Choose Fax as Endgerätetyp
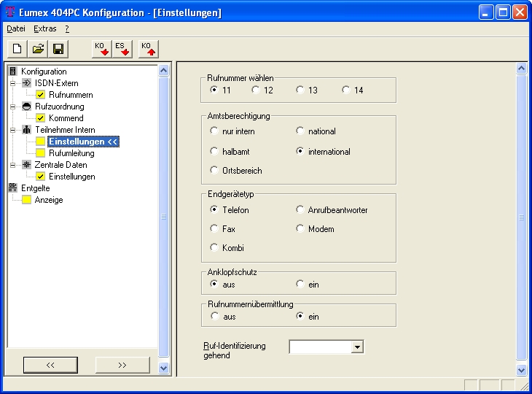Viewport: 532px width, 394px height. tap(214, 228)
